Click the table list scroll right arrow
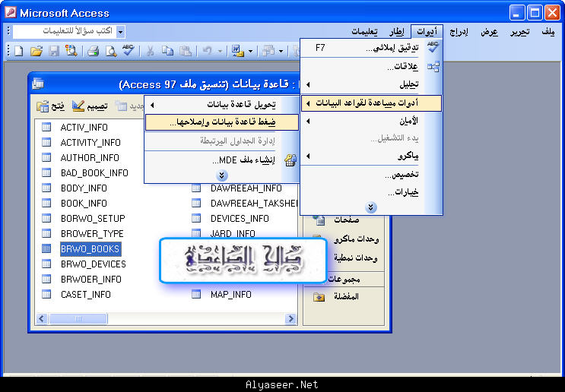The width and height of the screenshot is (565, 392). click(290, 318)
